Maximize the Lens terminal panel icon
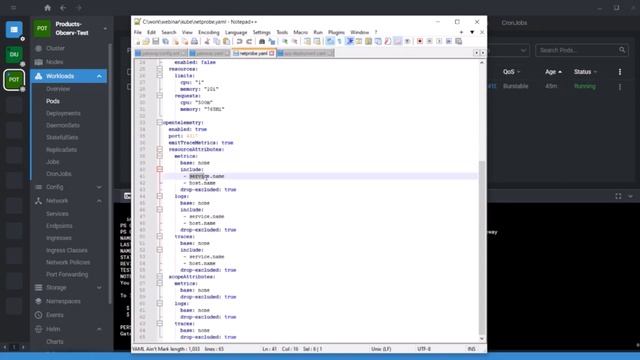 [x=618, y=196]
